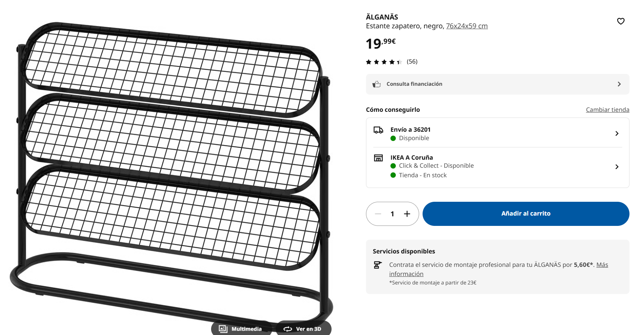Screen dimensions: 644x335
Task: Click the assembly service drill icon
Action: 377,265
